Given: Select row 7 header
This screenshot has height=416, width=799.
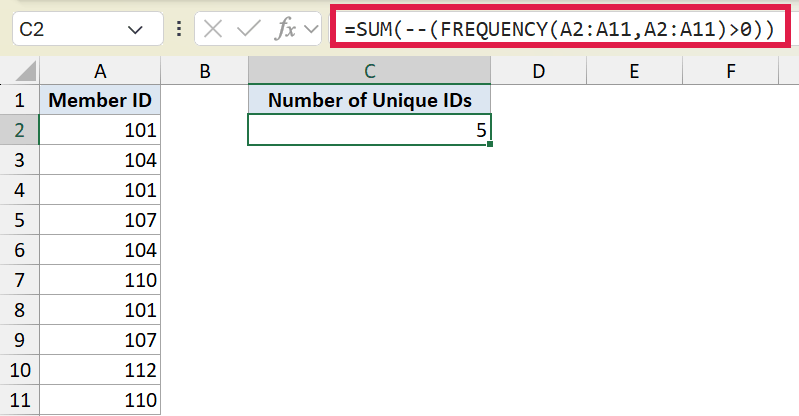Looking at the screenshot, I should click(19, 280).
